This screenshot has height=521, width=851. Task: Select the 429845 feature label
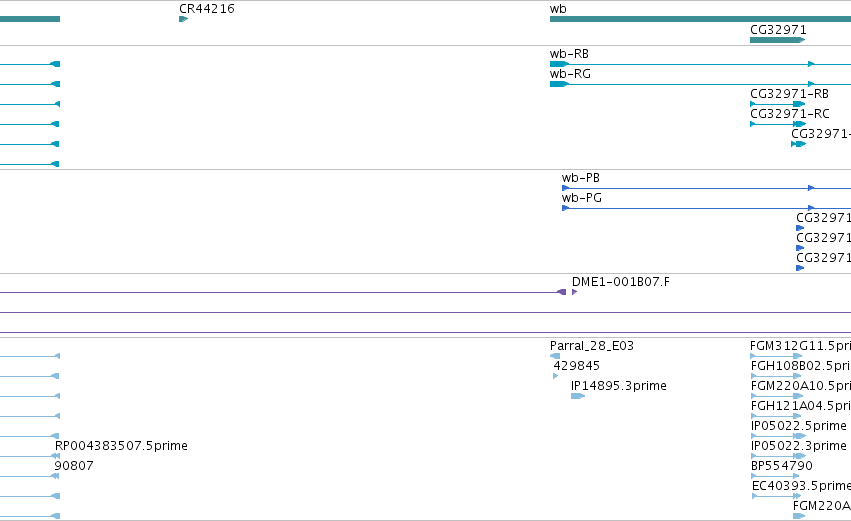click(x=576, y=366)
